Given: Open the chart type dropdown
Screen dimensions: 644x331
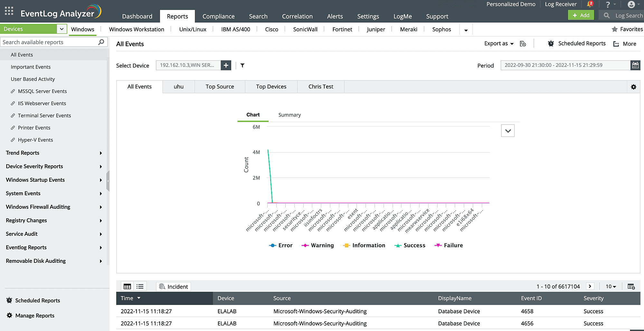Looking at the screenshot, I should tap(508, 131).
